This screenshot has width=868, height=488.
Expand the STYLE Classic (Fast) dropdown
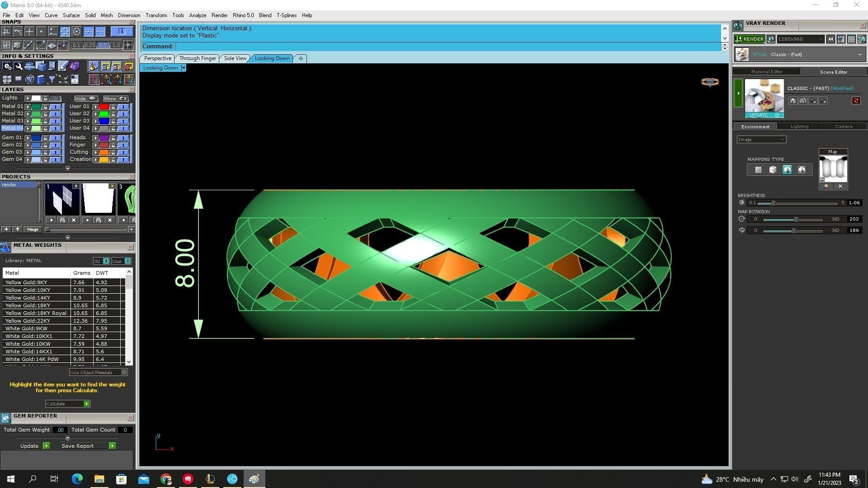[x=859, y=55]
